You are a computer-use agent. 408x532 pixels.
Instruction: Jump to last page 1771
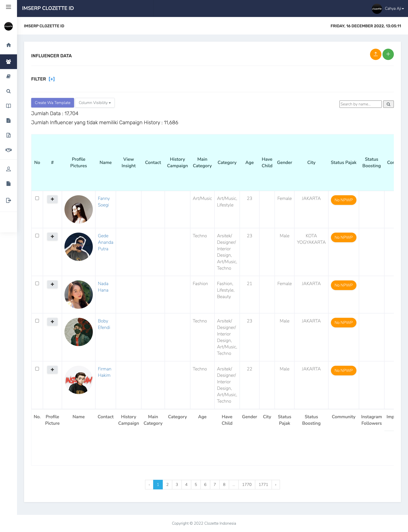(263, 484)
